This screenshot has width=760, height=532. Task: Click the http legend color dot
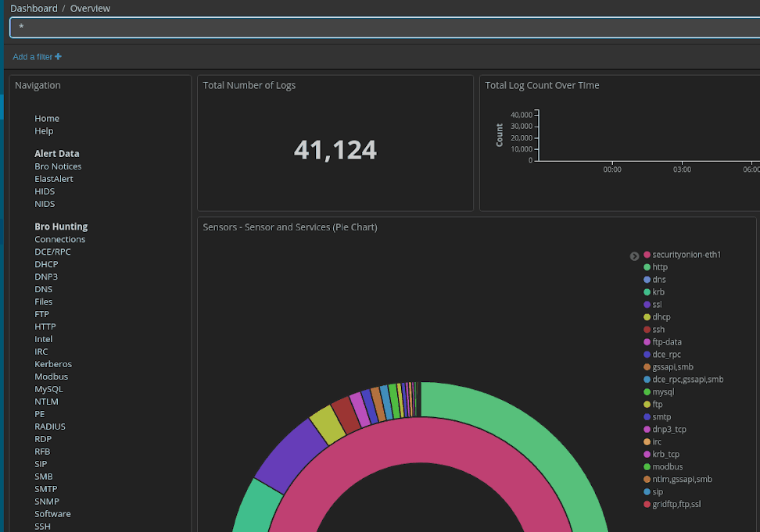(x=647, y=267)
